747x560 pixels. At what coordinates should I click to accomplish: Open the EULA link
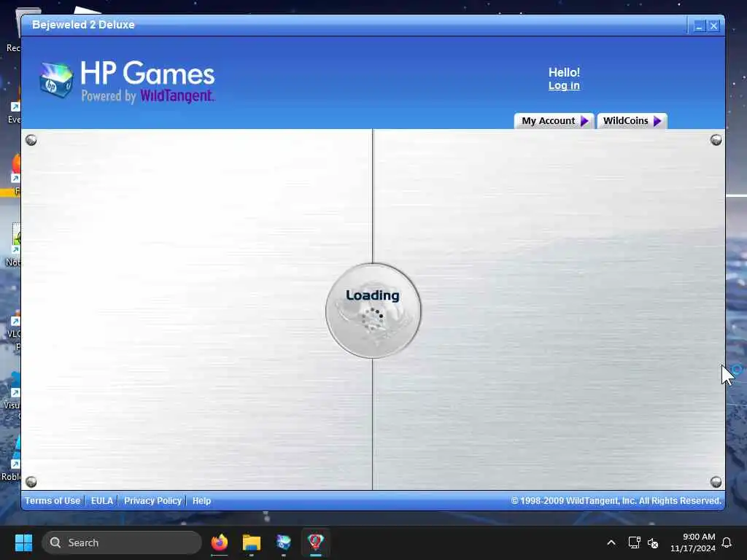(x=102, y=500)
